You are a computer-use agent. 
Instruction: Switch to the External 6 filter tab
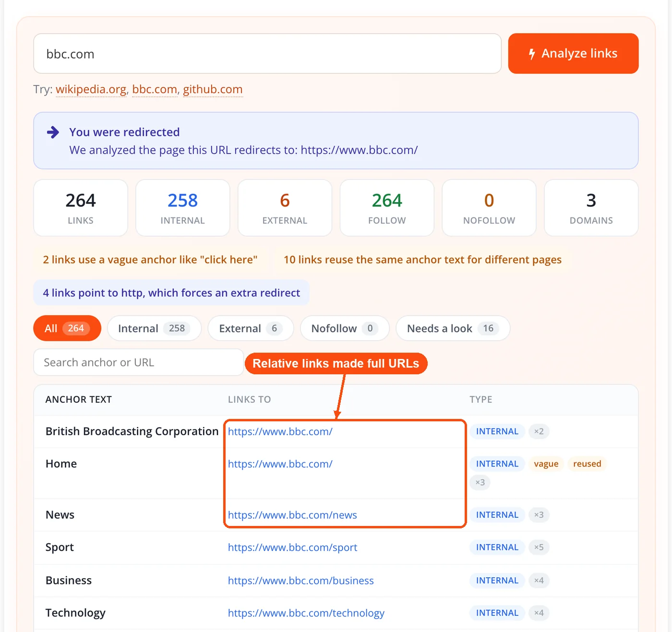(x=251, y=328)
